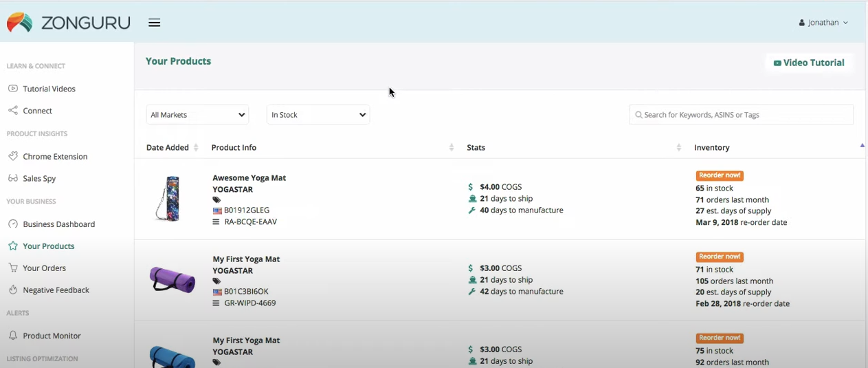This screenshot has height=368, width=868.
Task: Click the Mar 9, 2018 re-order date
Action: point(742,223)
